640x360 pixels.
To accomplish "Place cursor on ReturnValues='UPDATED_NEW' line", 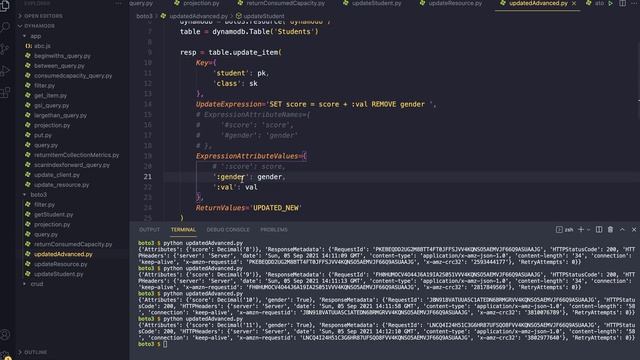I will pyautogui.click(x=248, y=208).
